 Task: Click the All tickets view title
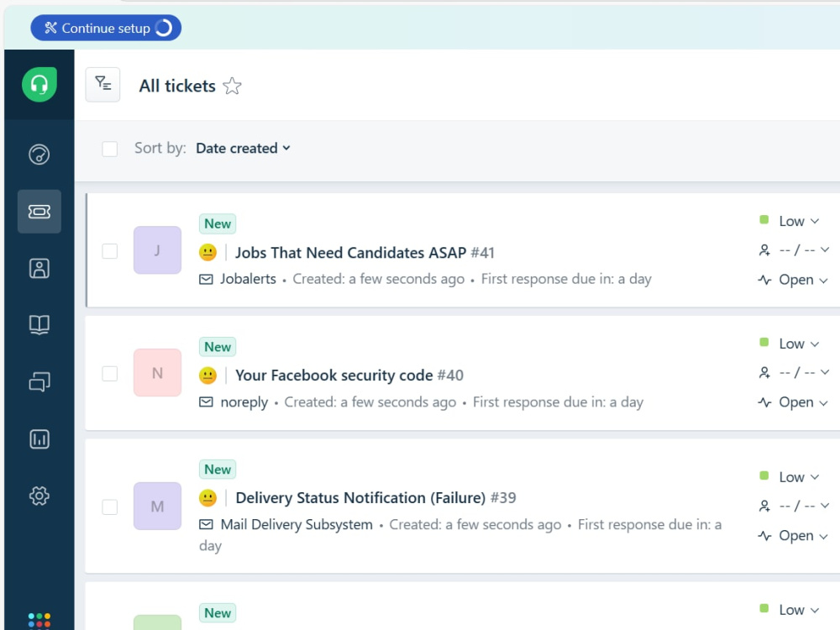pyautogui.click(x=177, y=86)
